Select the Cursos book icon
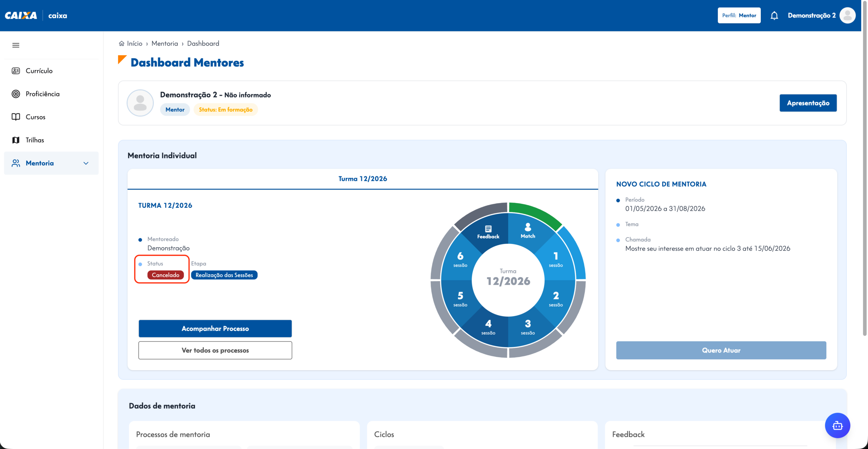 pos(16,117)
